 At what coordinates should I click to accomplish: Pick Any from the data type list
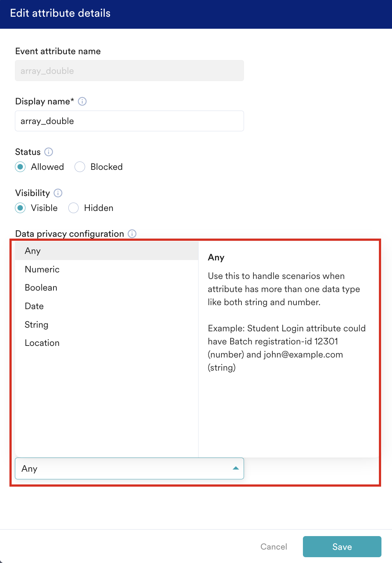point(107,251)
